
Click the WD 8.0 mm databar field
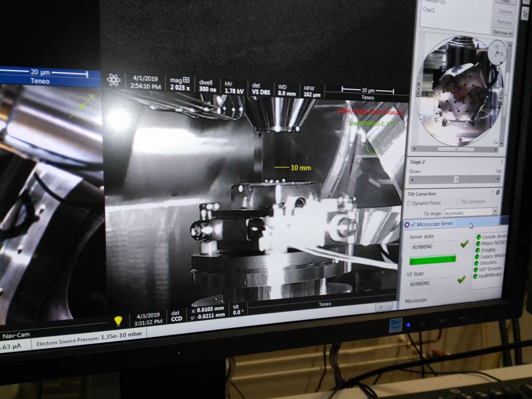click(287, 90)
